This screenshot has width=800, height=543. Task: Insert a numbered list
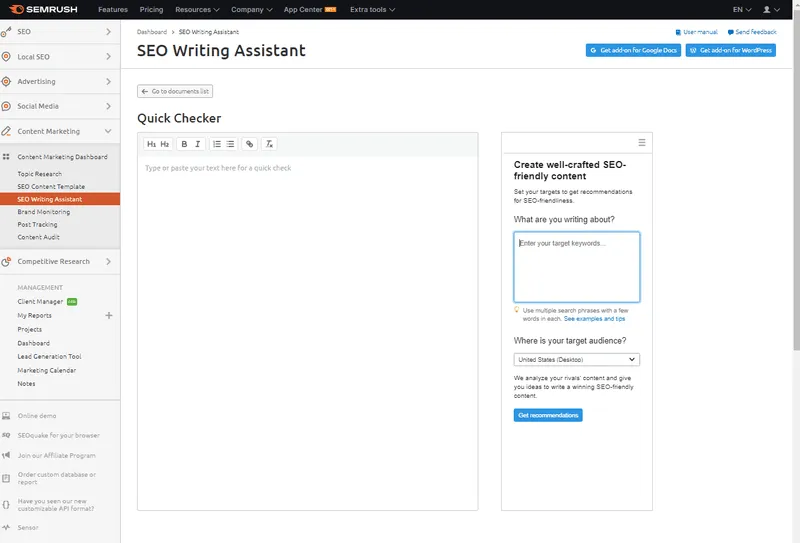(x=217, y=144)
